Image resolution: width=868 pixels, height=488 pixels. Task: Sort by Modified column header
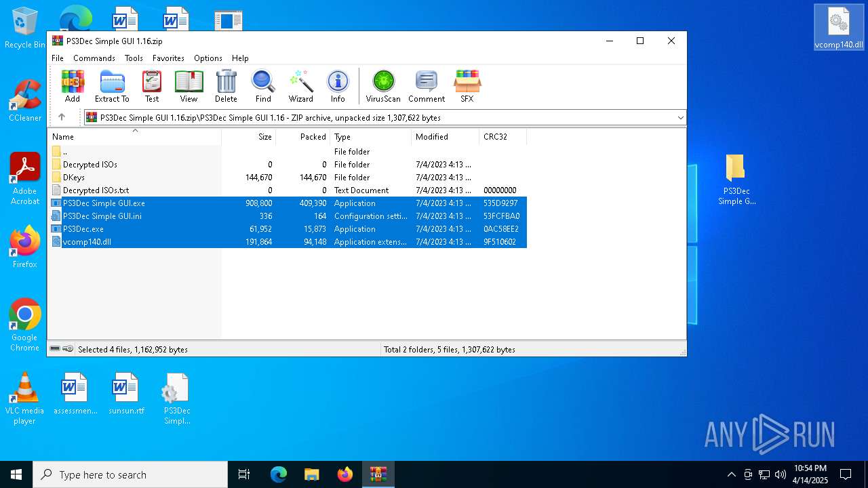tap(445, 137)
